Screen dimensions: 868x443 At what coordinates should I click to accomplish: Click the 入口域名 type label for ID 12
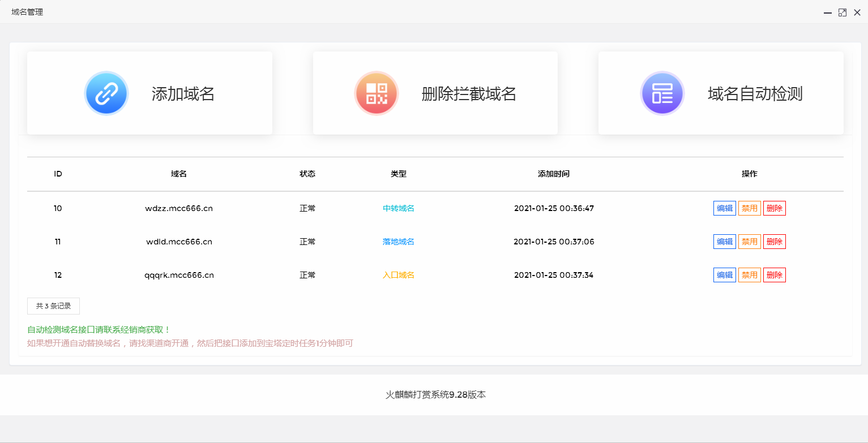click(398, 274)
